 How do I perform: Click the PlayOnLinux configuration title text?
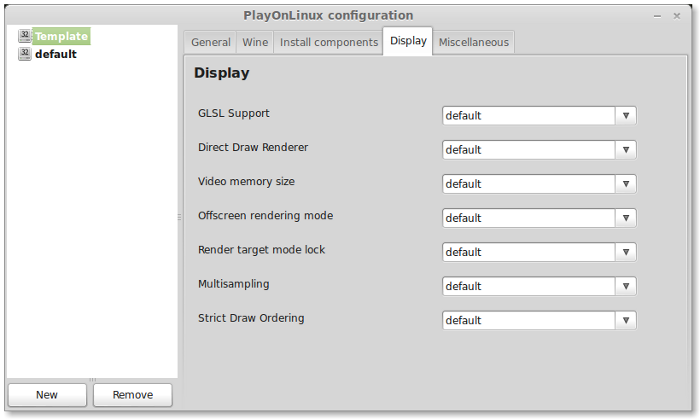(328, 16)
